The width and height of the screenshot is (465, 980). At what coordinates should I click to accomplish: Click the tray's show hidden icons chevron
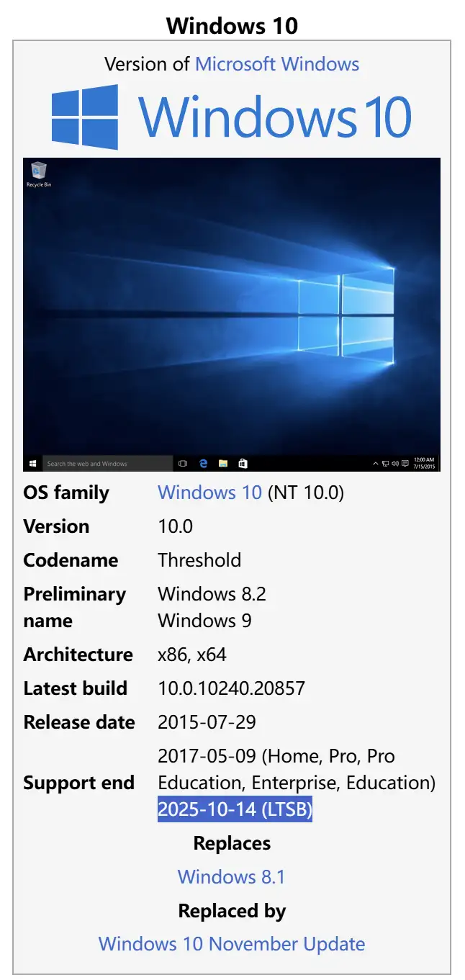pyautogui.click(x=376, y=464)
